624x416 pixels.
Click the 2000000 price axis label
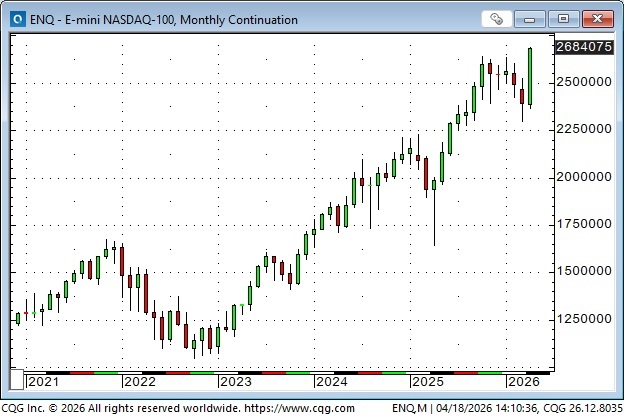(x=583, y=176)
